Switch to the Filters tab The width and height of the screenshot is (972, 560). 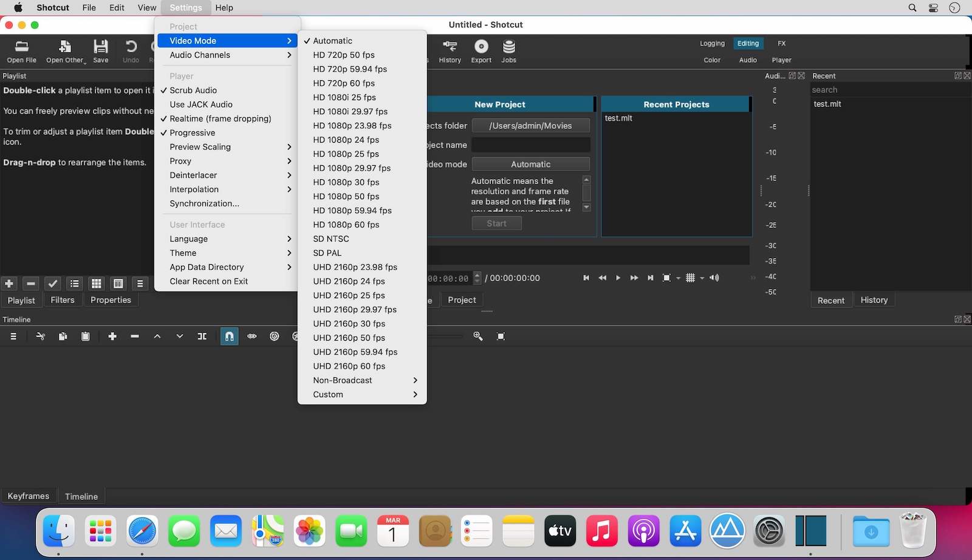click(x=63, y=300)
